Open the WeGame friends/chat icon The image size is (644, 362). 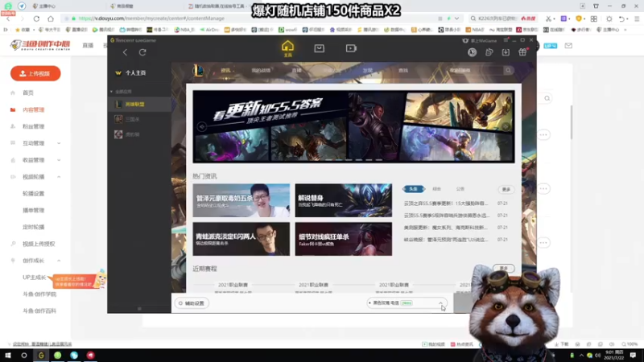(489, 52)
